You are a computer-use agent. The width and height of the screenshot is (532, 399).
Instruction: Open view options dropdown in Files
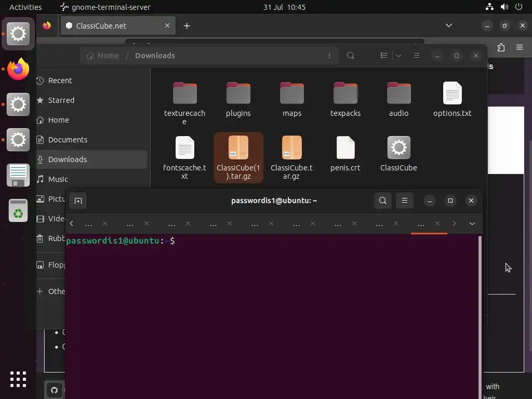pyautogui.click(x=398, y=56)
